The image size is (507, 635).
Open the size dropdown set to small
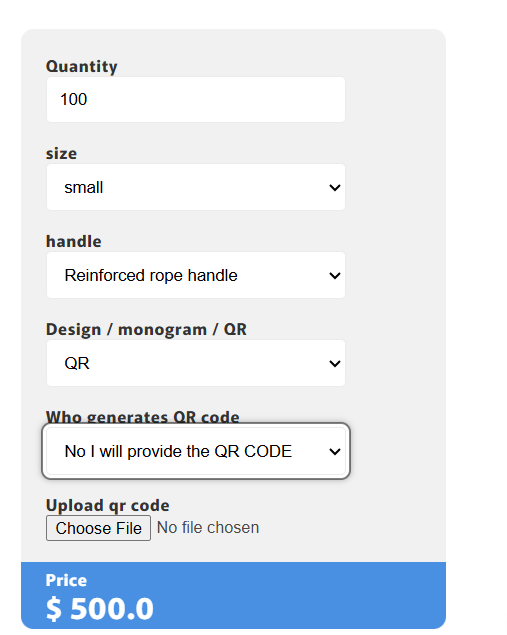[x=196, y=187]
